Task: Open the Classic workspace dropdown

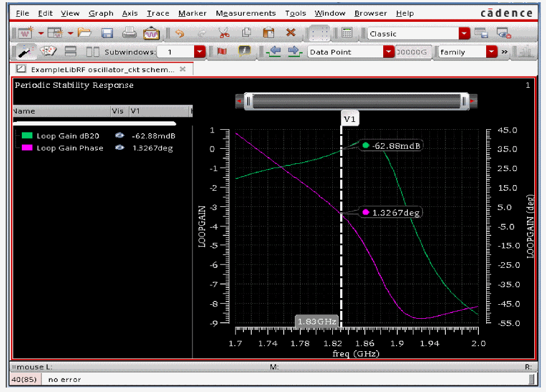Action: pyautogui.click(x=464, y=34)
